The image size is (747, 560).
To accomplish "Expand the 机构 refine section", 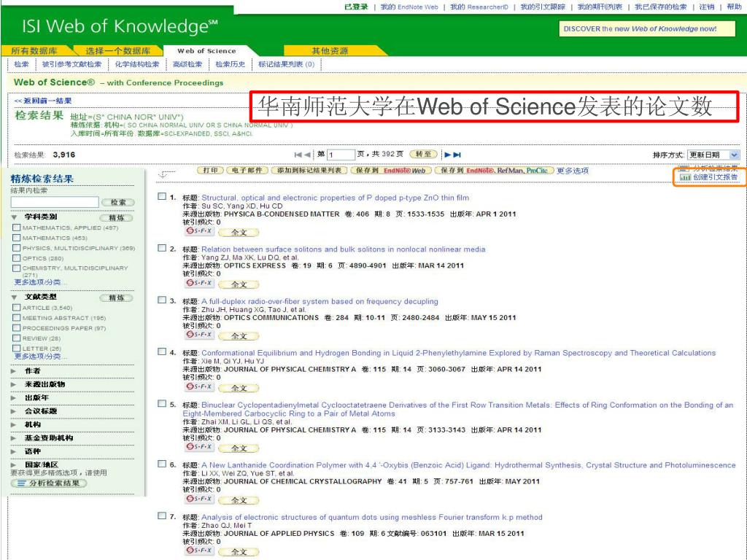I will click(x=15, y=424).
